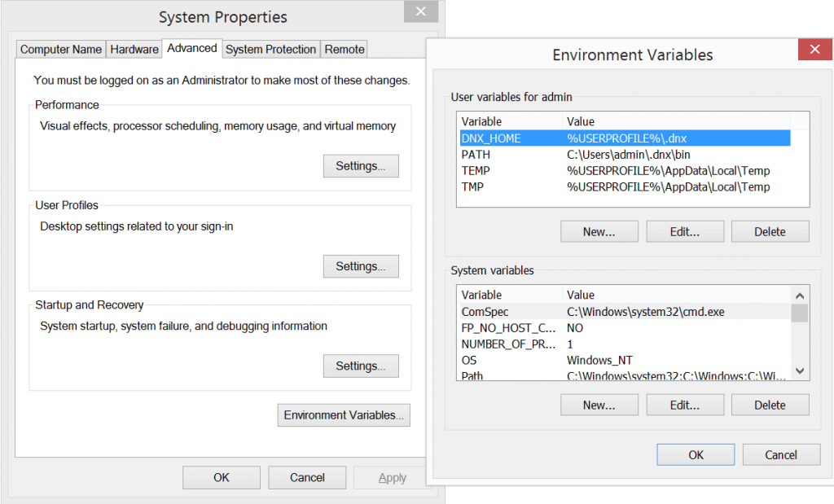Click the C:\Windows\system32\cmd.exe value
Screen dimensions: 834x504
pos(645,312)
